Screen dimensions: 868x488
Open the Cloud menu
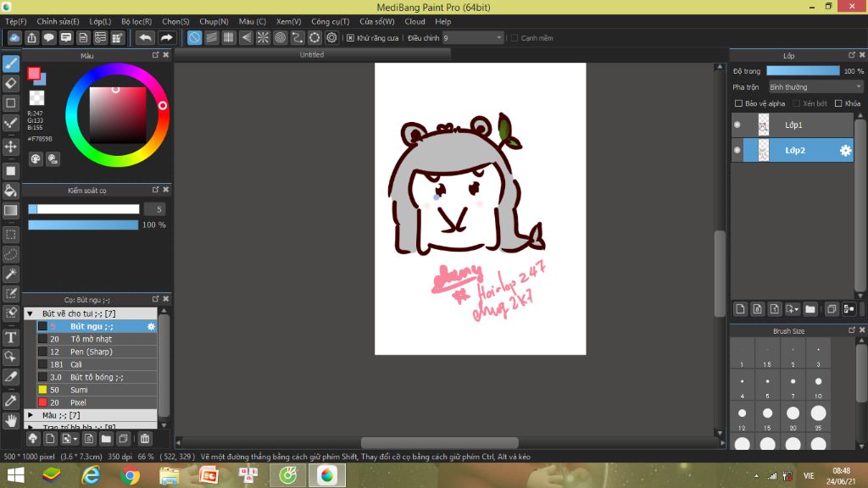(x=415, y=21)
